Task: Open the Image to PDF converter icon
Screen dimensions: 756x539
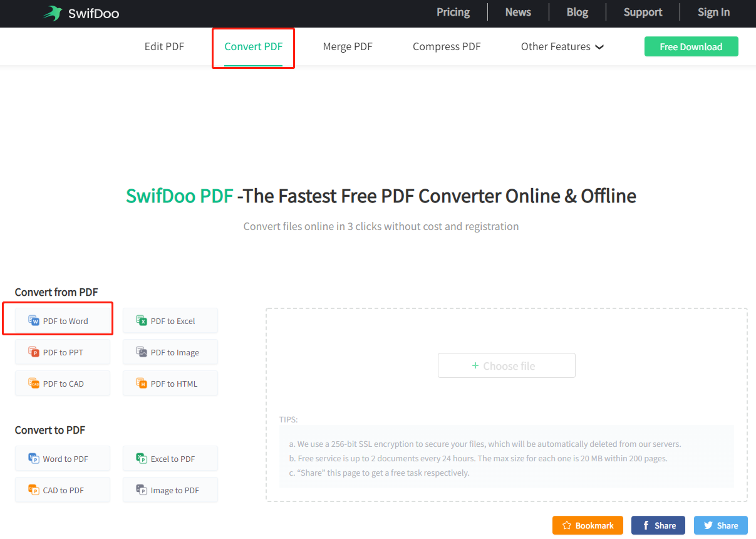Action: 142,490
